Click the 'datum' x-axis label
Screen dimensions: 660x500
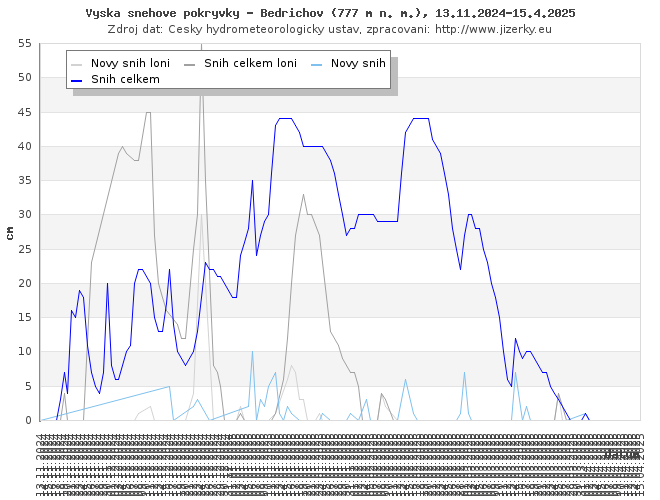point(621,454)
